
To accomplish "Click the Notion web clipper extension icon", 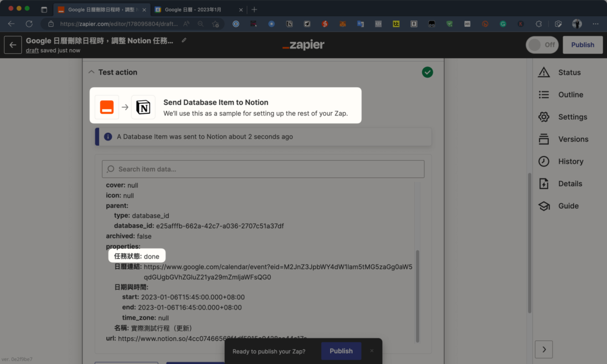I will pos(289,24).
